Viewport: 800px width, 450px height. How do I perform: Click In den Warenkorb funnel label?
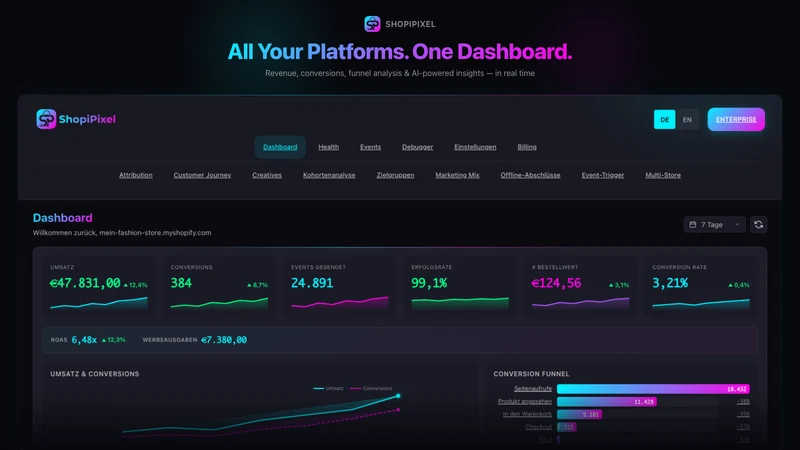coord(527,414)
